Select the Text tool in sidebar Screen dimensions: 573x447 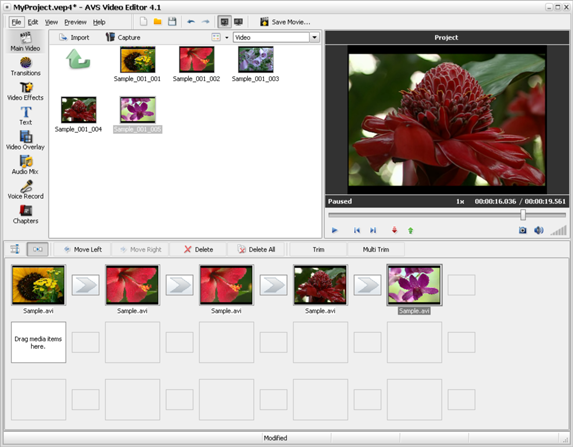(26, 116)
